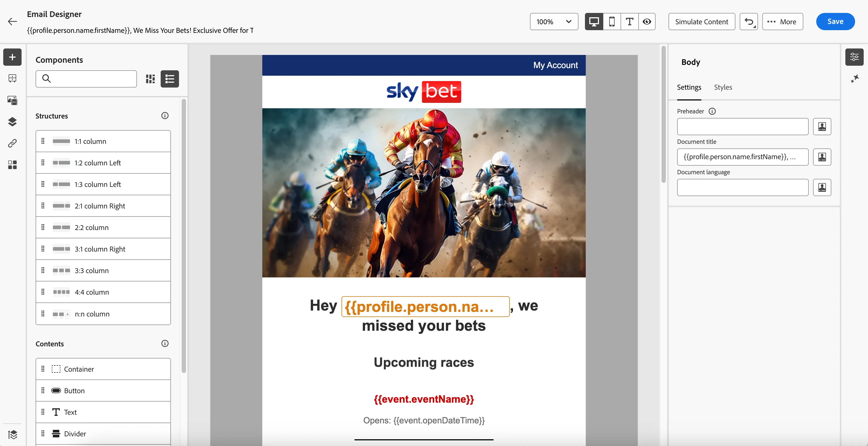Show Preheader info tooltip
The height and width of the screenshot is (446, 868).
(x=712, y=111)
